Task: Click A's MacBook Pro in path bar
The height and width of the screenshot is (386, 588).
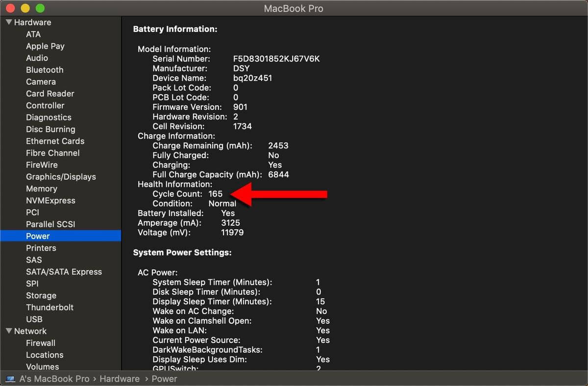Action: tap(54, 379)
